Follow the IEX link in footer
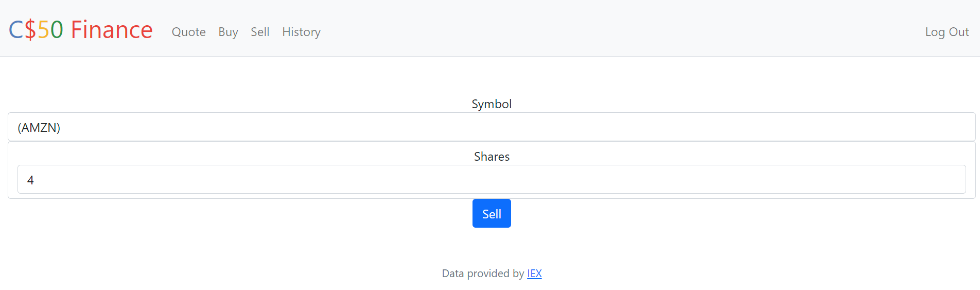This screenshot has width=980, height=290. coord(534,274)
